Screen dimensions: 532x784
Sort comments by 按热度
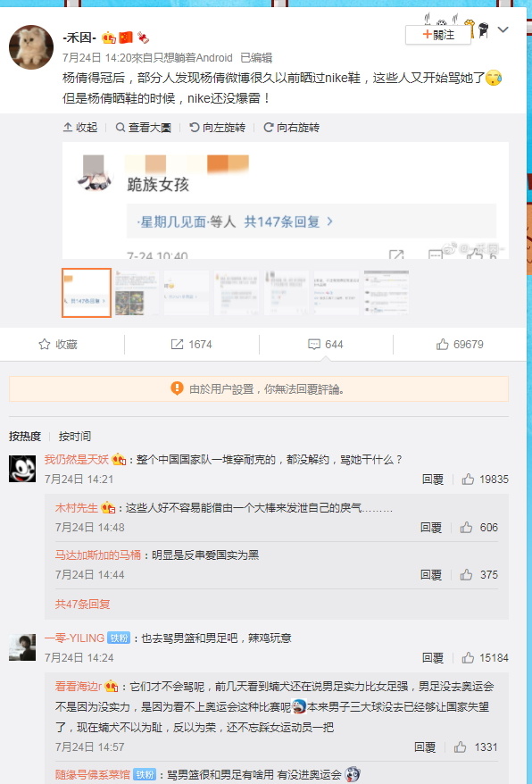(x=25, y=436)
